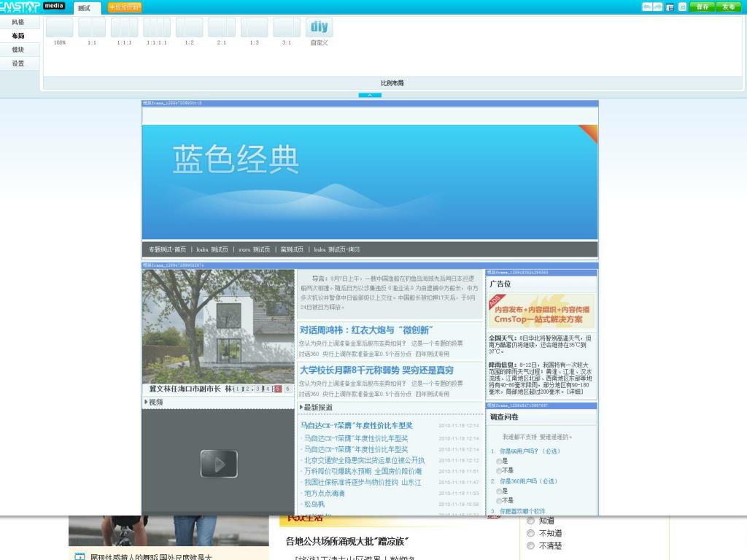
Task: Select 是 for the QQ user question
Action: click(x=500, y=462)
